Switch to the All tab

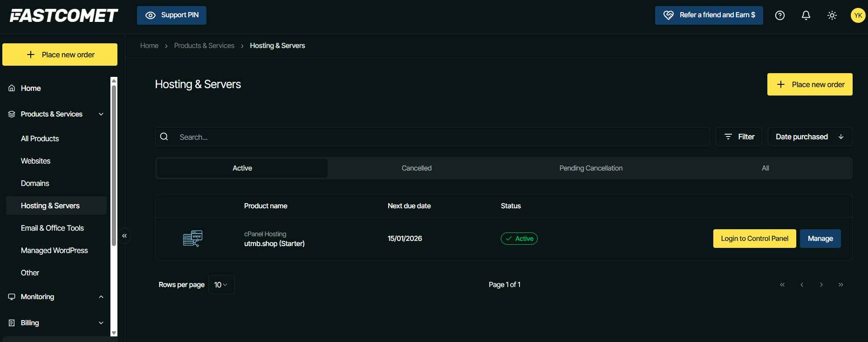pyautogui.click(x=765, y=168)
